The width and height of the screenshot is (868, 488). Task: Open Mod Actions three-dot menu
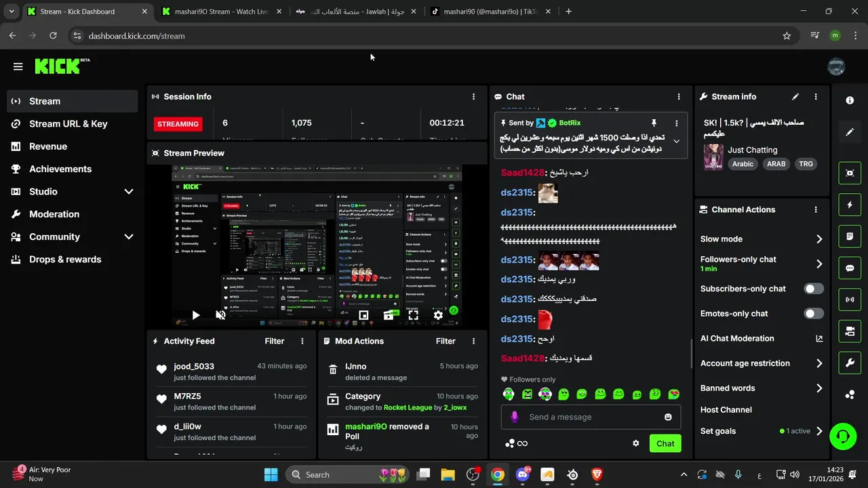coord(473,342)
